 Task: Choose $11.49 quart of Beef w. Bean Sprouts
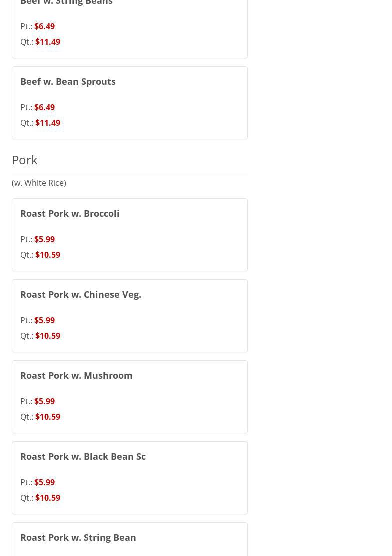coord(47,123)
